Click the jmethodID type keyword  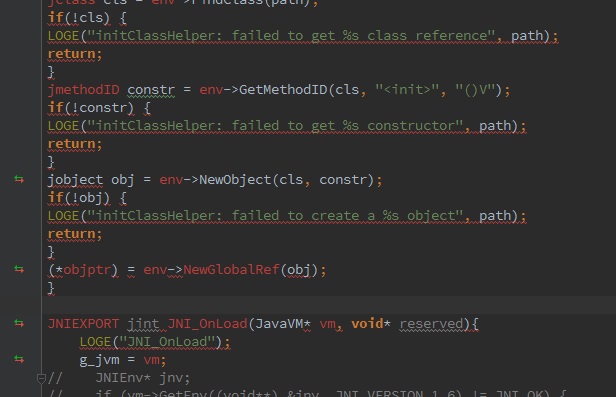pos(83,90)
